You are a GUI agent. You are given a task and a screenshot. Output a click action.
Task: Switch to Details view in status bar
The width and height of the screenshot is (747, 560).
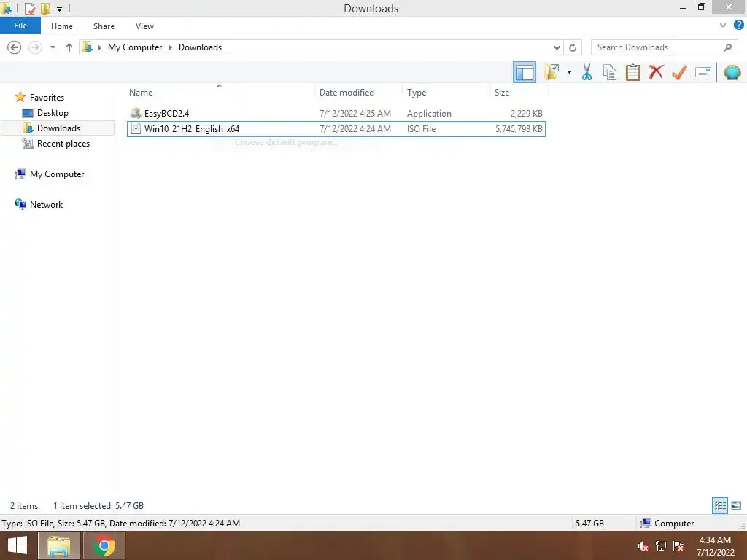click(720, 505)
